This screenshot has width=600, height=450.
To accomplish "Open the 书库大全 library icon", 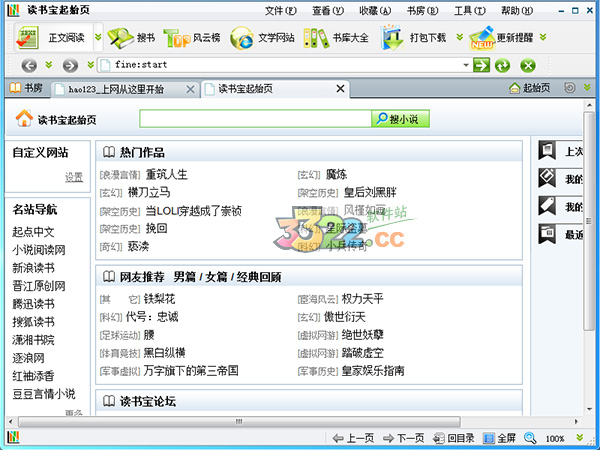I will 316,38.
